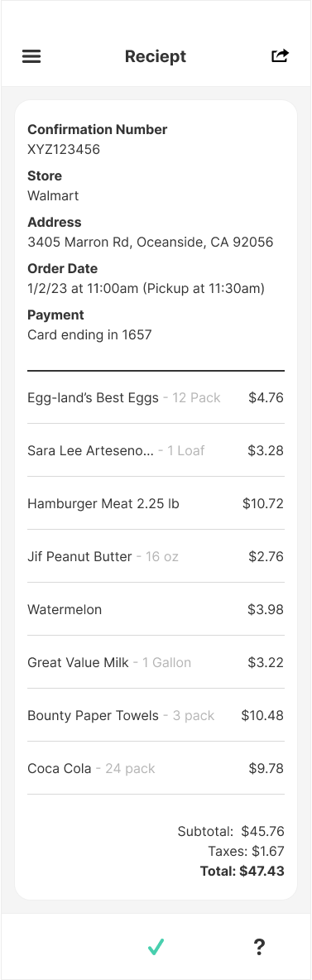Viewport: 312px width, 980px height.
Task: Tap the Card ending in 1657 text
Action: tap(89, 334)
